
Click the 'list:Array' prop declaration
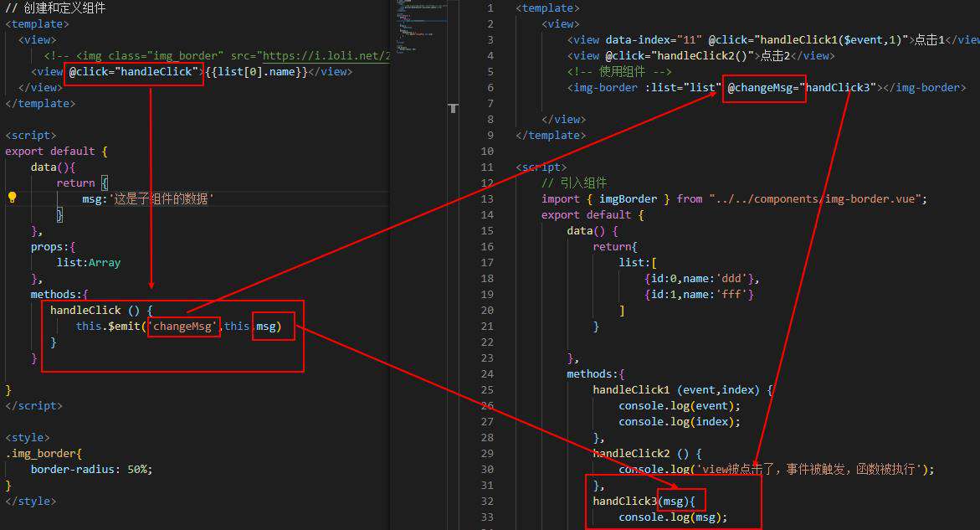(89, 263)
